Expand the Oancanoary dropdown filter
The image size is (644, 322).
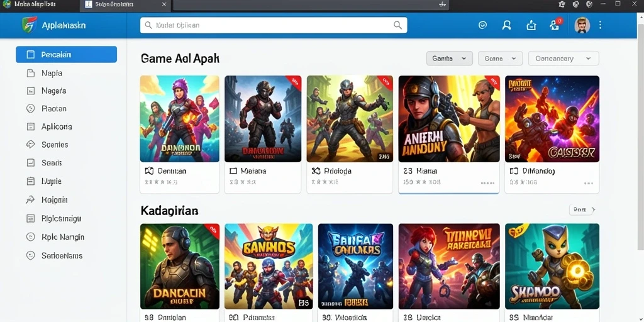563,58
